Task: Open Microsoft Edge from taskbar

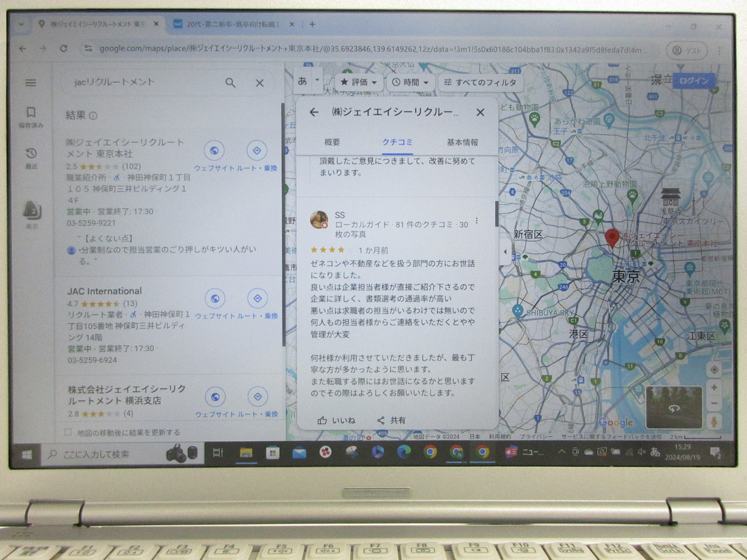Action: 404,452
